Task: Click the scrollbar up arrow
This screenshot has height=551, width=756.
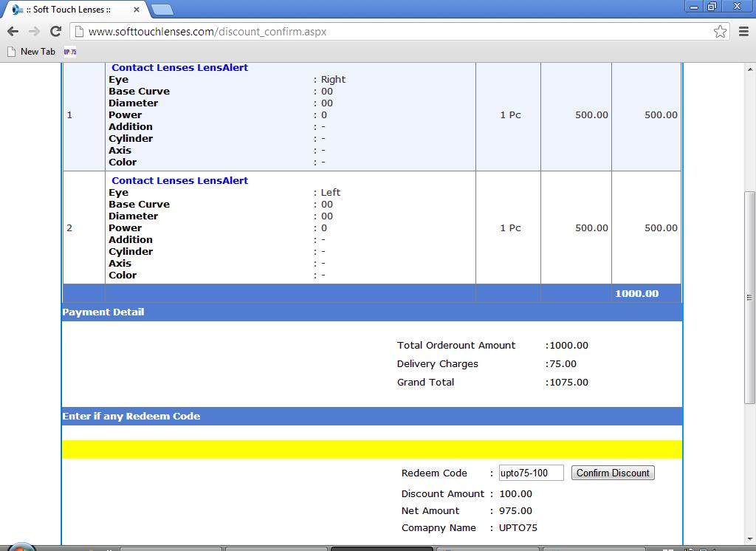Action: point(749,69)
